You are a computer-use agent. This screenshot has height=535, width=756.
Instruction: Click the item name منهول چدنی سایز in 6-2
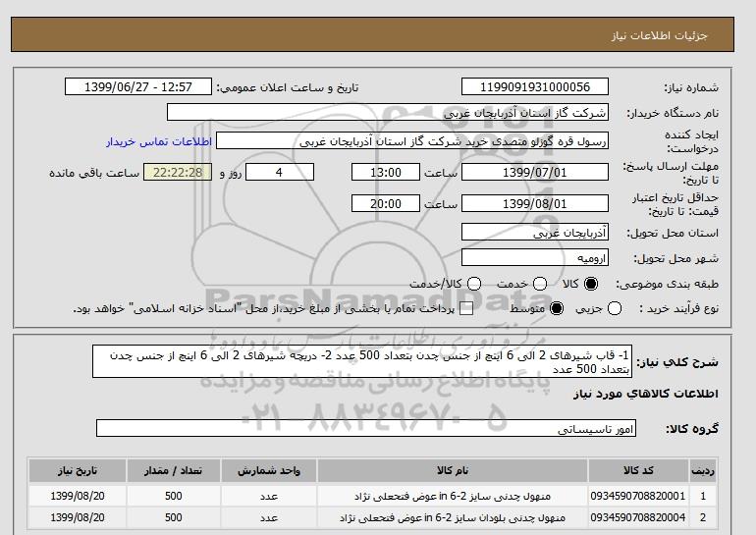click(x=453, y=496)
